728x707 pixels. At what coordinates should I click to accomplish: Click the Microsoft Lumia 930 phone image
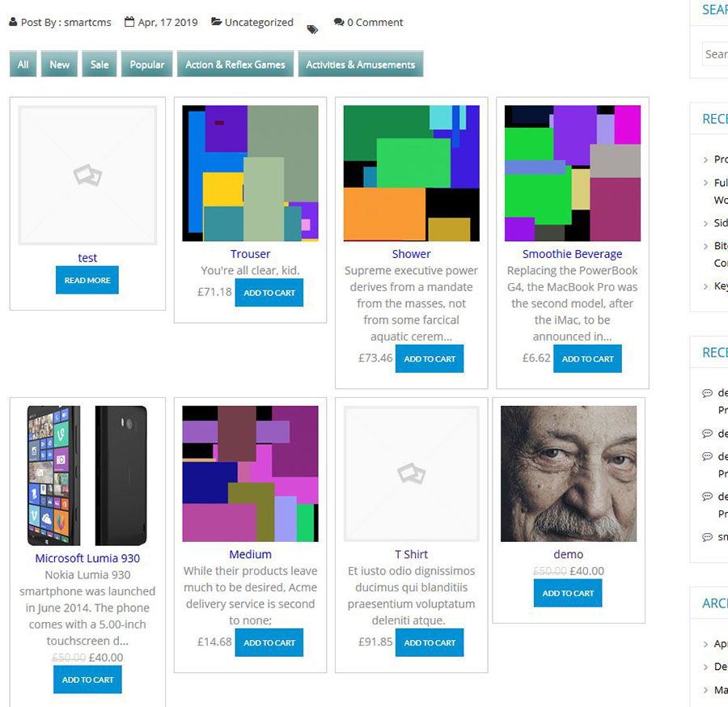87,476
